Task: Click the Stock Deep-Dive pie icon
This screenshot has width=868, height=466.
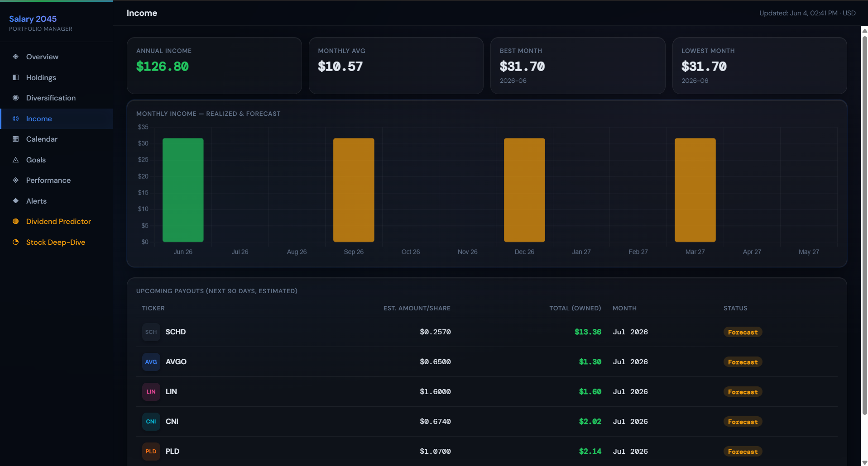Action: [x=16, y=242]
